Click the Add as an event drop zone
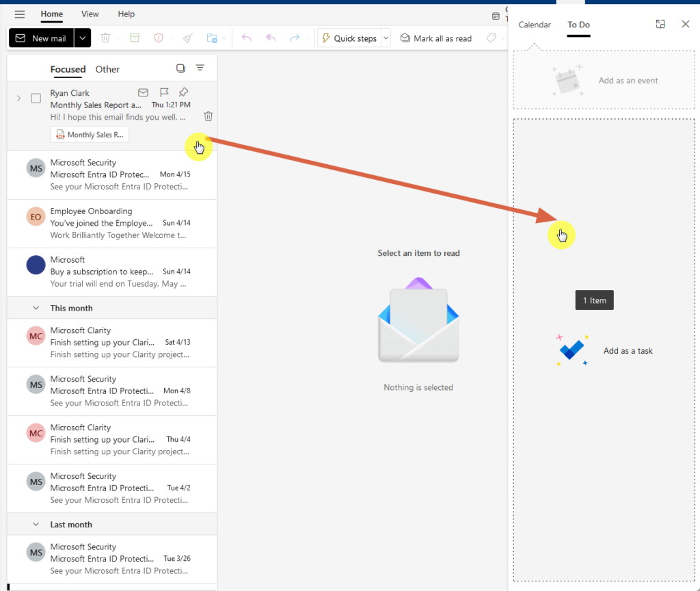The height and width of the screenshot is (591, 700). pyautogui.click(x=604, y=80)
